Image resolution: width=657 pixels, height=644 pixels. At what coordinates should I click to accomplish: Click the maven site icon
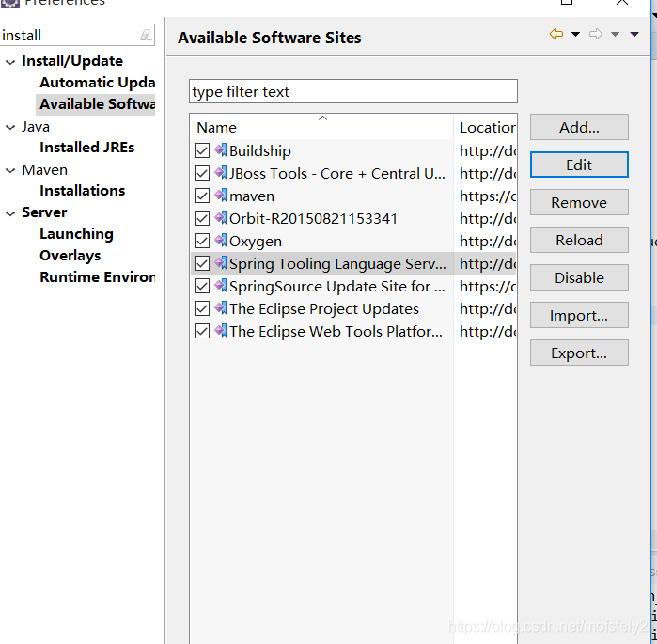pos(221,196)
